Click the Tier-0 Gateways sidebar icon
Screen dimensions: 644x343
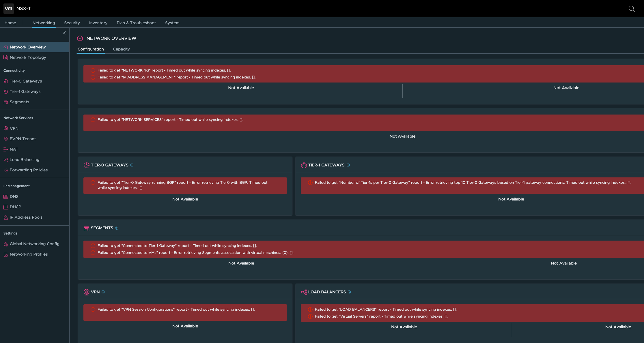6,81
